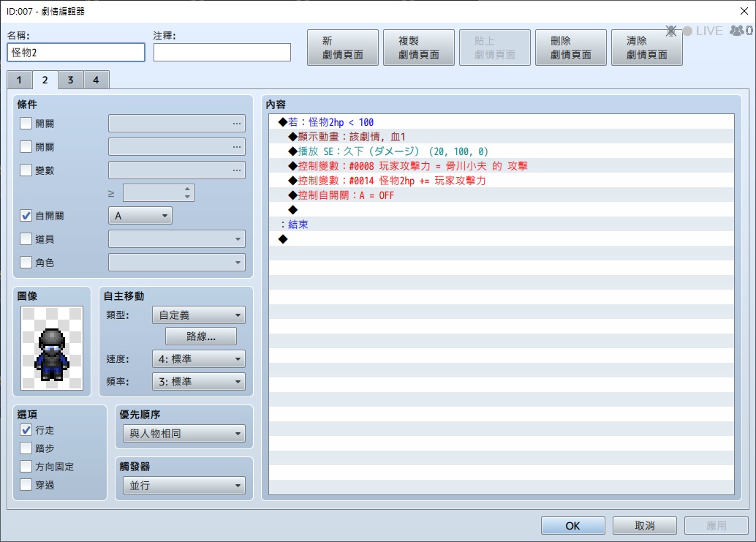Switch to event page tab 1
Image resolution: width=756 pixels, height=542 pixels.
click(x=20, y=80)
